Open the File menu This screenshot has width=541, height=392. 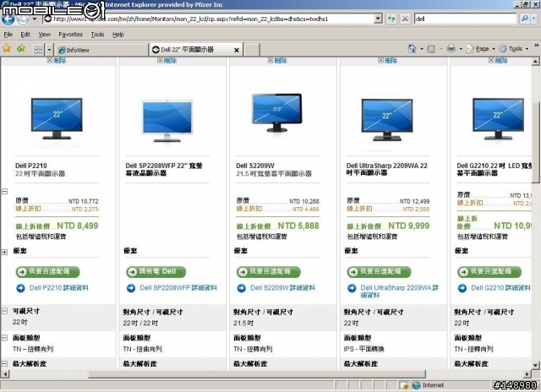pyautogui.click(x=8, y=35)
